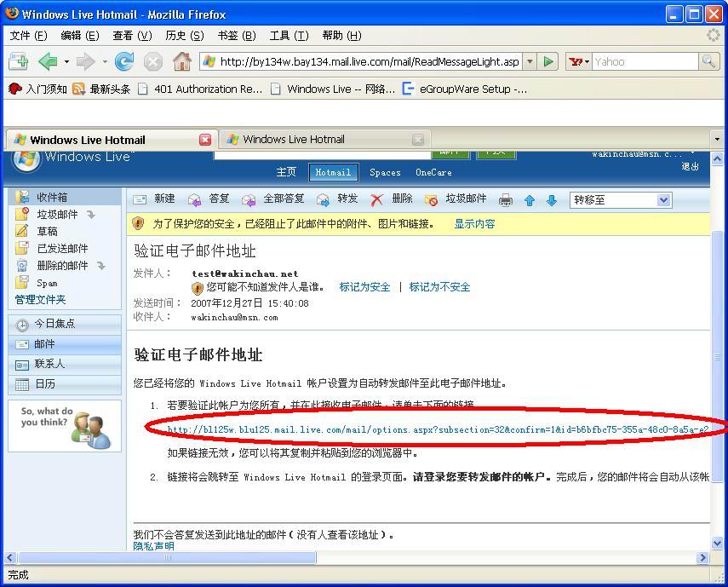Open the 书签 Bookmarks menu

(237, 36)
